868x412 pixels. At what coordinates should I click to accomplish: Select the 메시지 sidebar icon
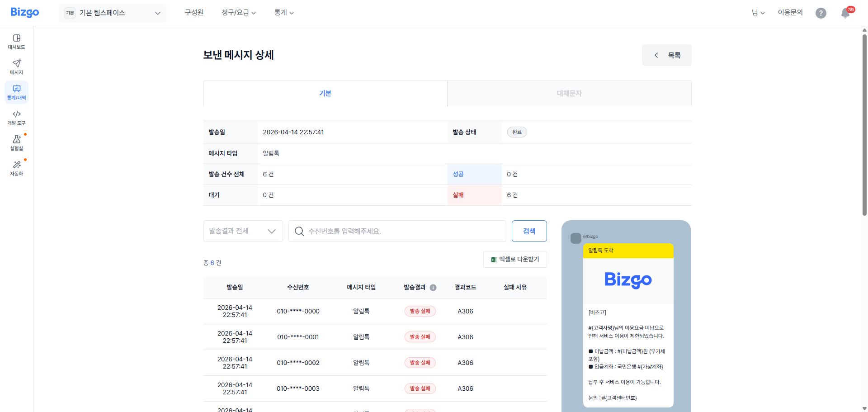click(x=16, y=67)
